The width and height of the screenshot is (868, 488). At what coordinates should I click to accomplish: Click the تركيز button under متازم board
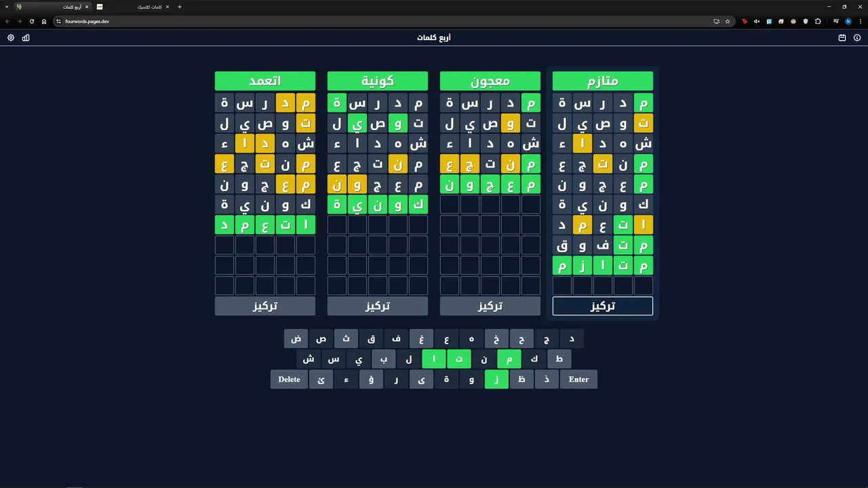coord(603,306)
